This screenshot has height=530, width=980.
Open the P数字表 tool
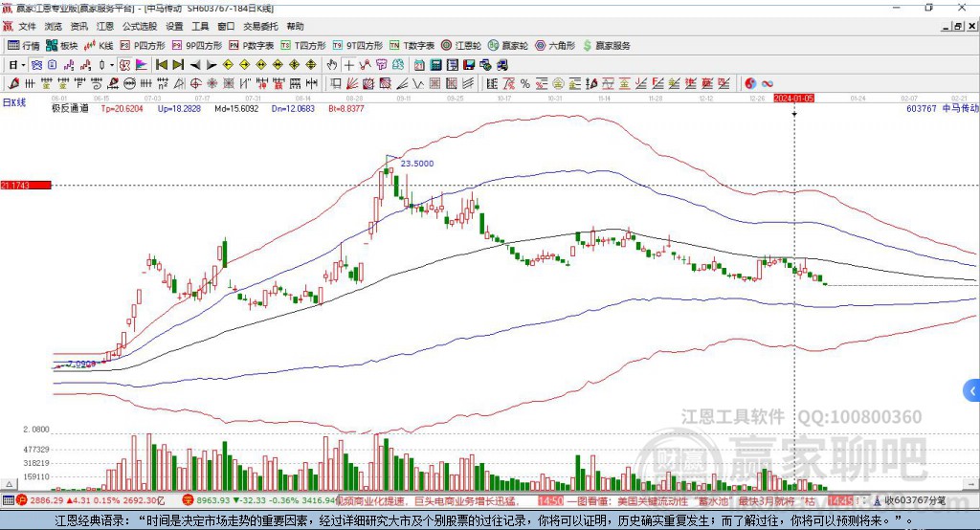(x=252, y=46)
